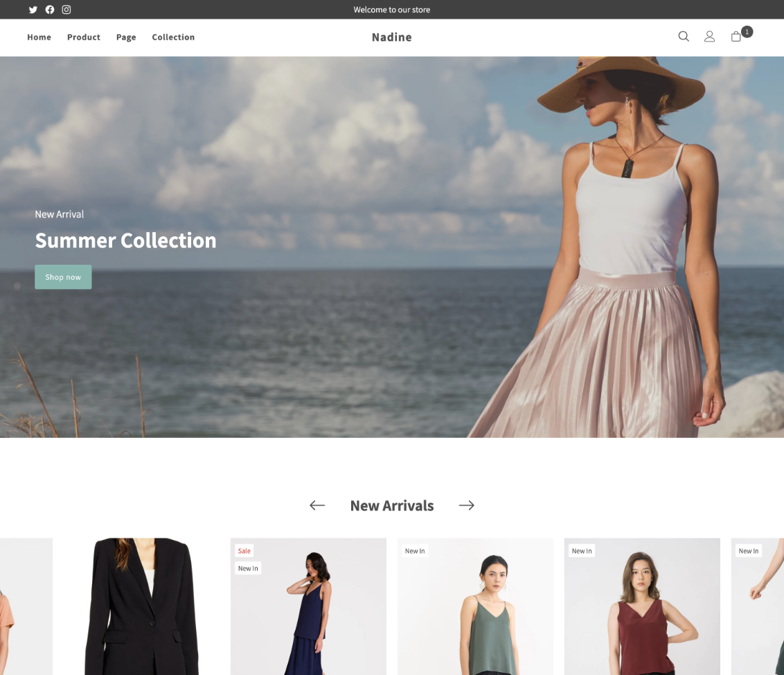Open the Collection menu
The height and width of the screenshot is (675, 784).
point(173,37)
